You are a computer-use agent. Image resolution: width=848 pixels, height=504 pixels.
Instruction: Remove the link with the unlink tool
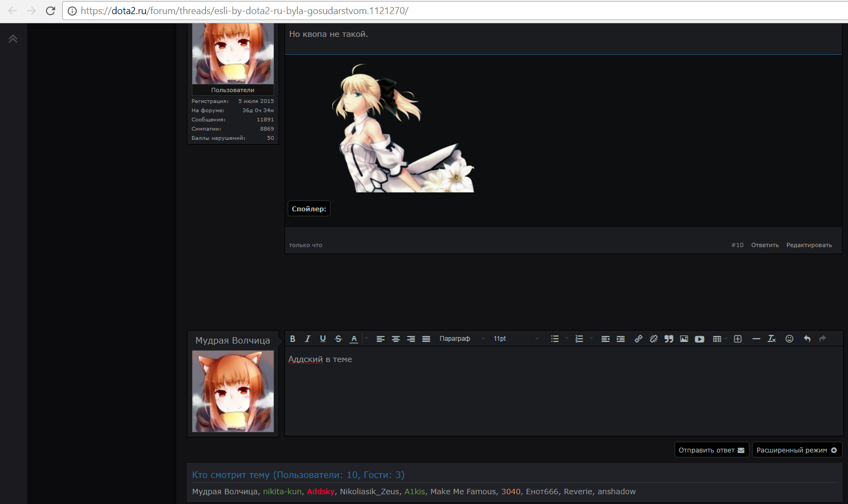pyautogui.click(x=653, y=338)
